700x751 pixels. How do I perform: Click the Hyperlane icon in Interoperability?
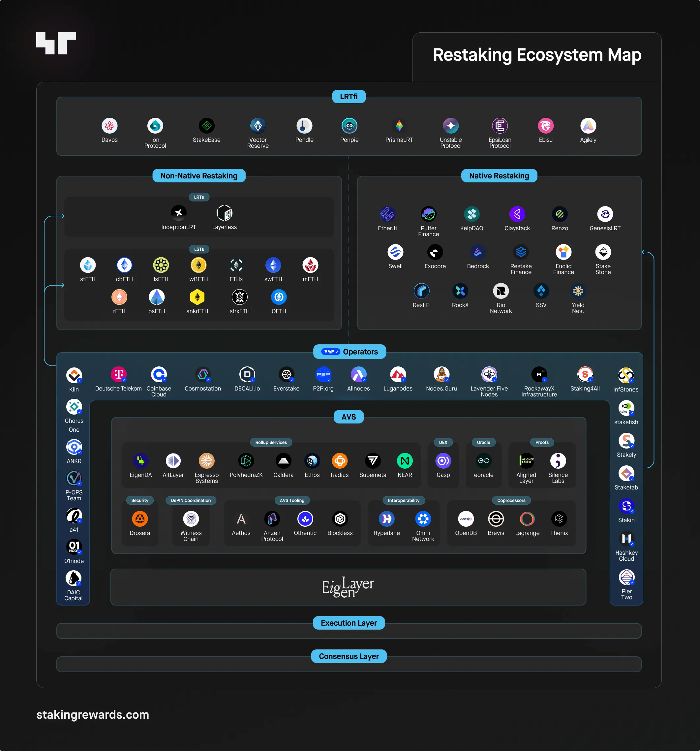point(388,521)
